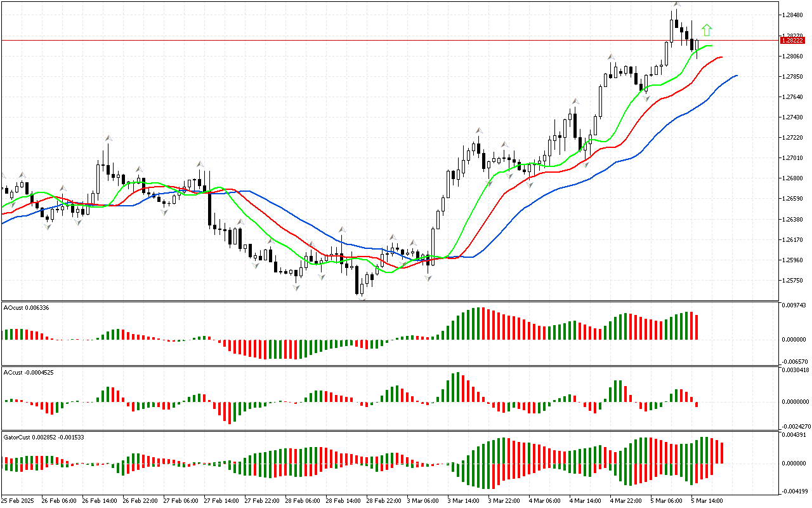Select the ACcust zero level 0.0000000
Viewport: 812px width, 508px height.
tap(795, 401)
